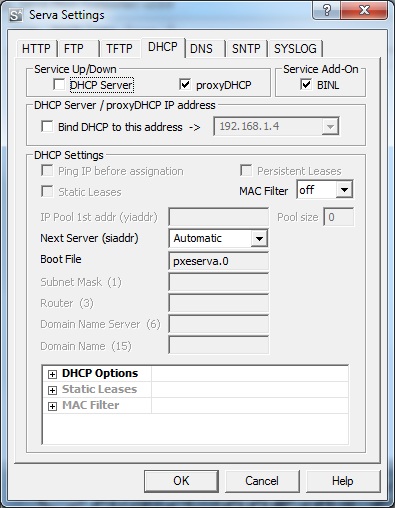Select the SNTP tab
This screenshot has width=395, height=508.
point(246,49)
